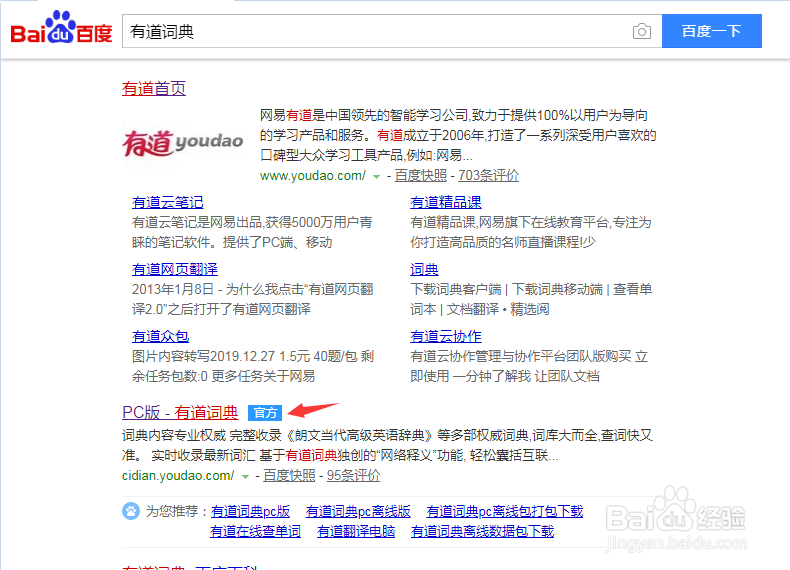Click the youdao logo thumbnail
This screenshot has width=790, height=570.
tap(182, 143)
